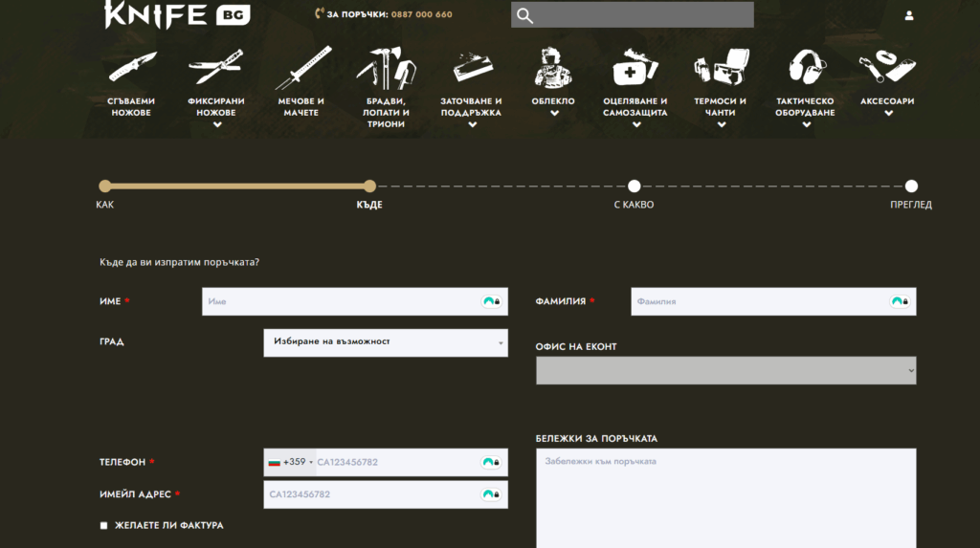The height and width of the screenshot is (548, 980).
Task: Click the folding knives category icon
Action: click(132, 68)
